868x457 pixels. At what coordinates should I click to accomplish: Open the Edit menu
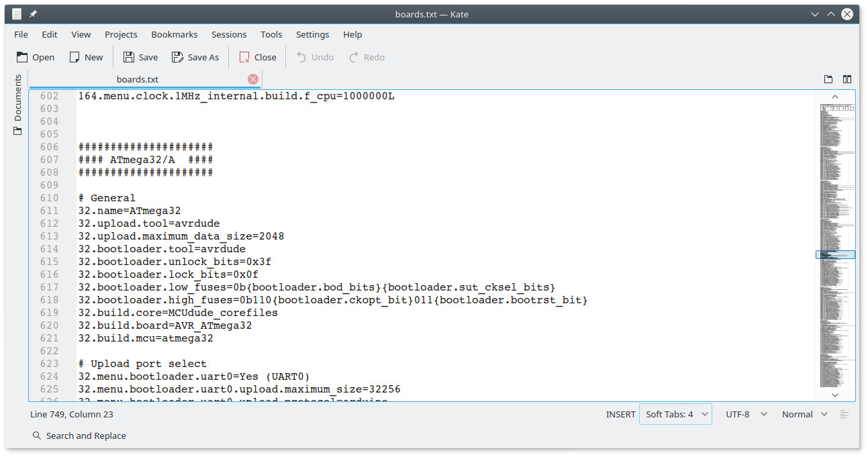50,34
